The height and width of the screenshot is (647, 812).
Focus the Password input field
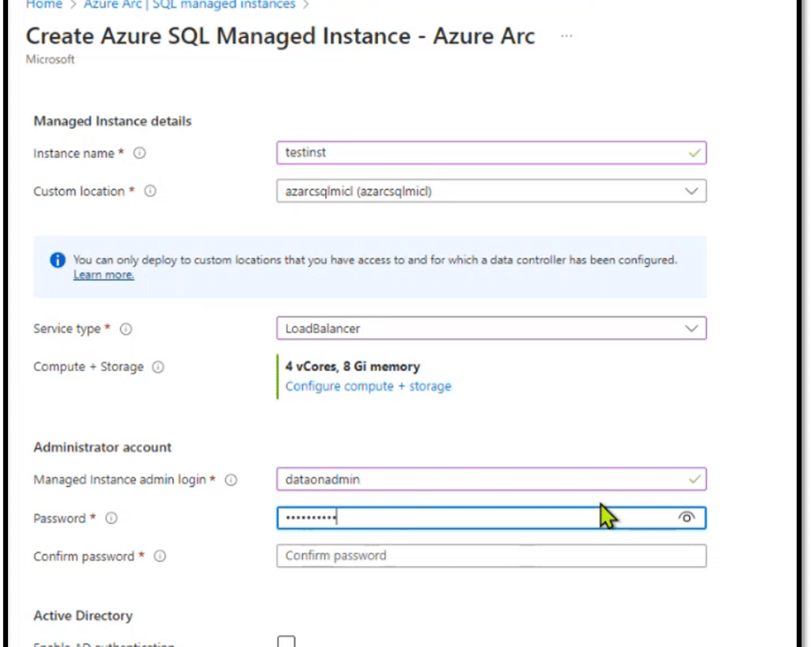pyautogui.click(x=492, y=518)
